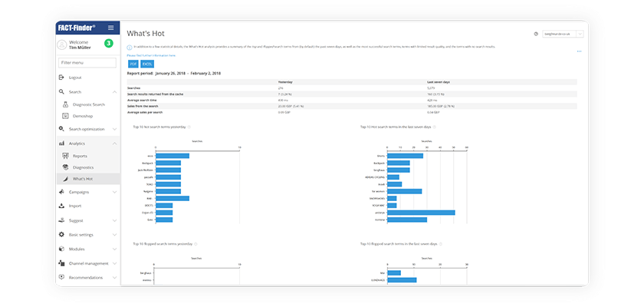This screenshot has height=307, width=644.
Task: Click 'Tim Müller' user name
Action: pyautogui.click(x=80, y=48)
